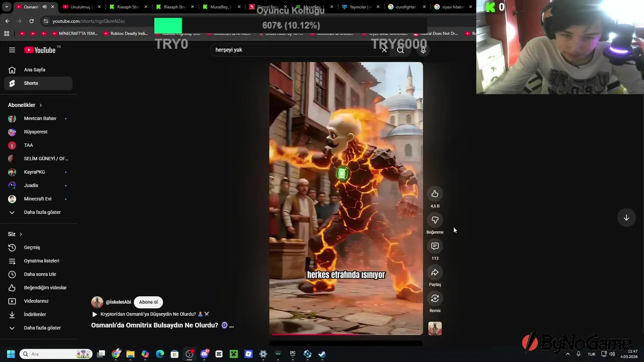Click the YouTube logo

[40, 50]
